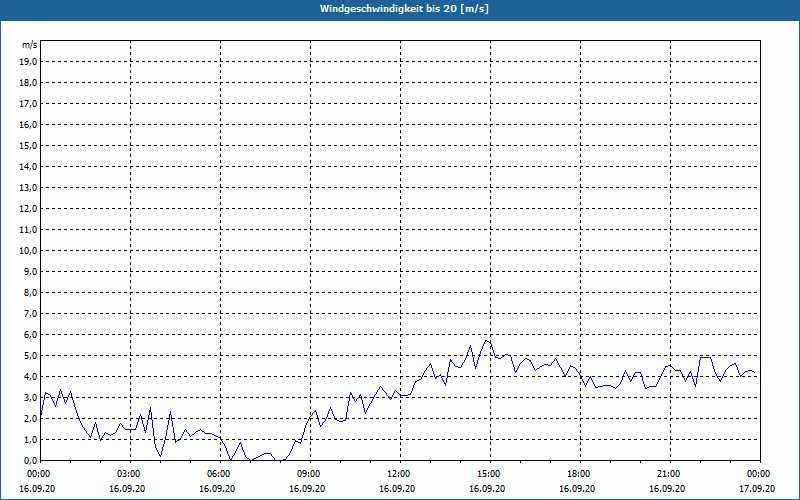Select the 15:00 time marker
This screenshot has height=500, width=800.
(488, 473)
